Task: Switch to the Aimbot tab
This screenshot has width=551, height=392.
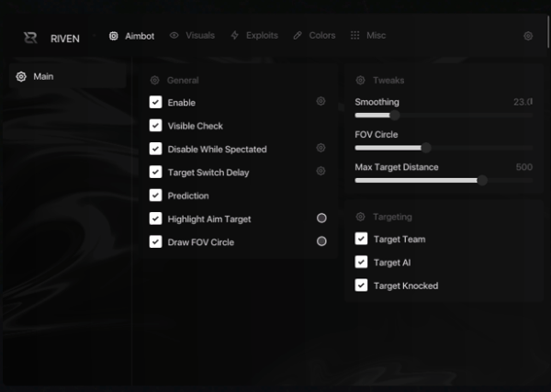Action: (131, 36)
